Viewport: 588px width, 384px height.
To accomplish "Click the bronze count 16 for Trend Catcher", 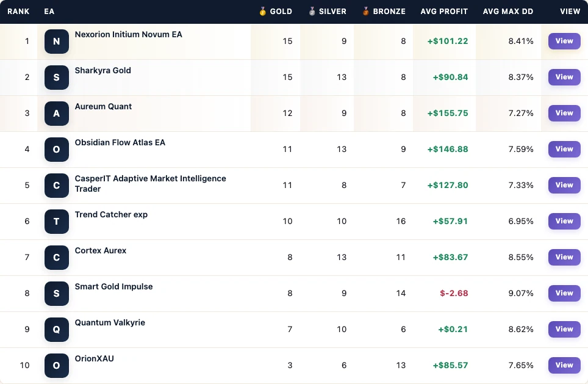I will (x=401, y=222).
